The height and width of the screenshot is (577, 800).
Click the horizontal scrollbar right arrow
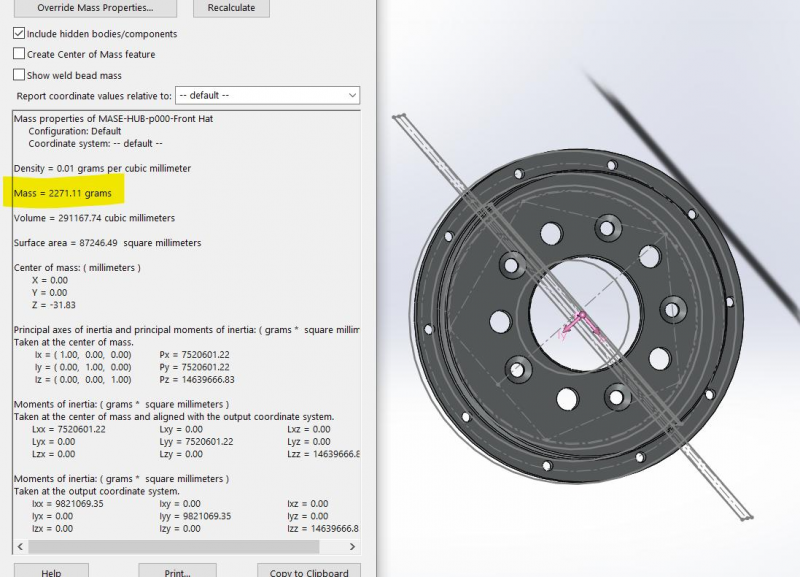click(353, 547)
